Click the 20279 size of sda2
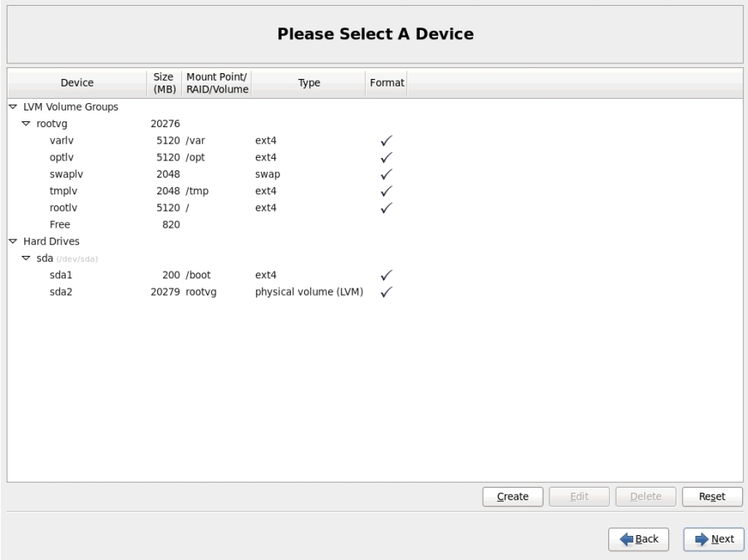 tap(165, 292)
